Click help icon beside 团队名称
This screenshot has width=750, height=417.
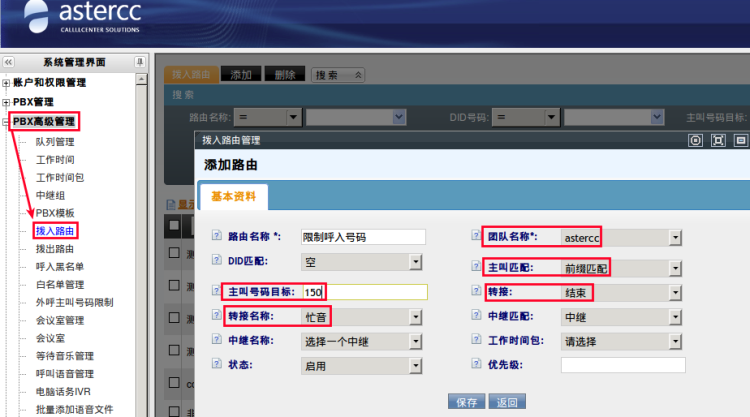click(x=476, y=235)
